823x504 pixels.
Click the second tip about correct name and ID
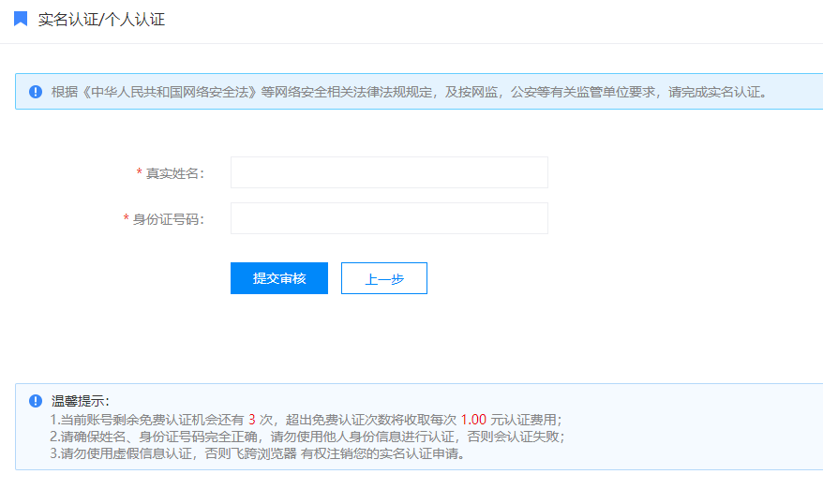point(307,437)
